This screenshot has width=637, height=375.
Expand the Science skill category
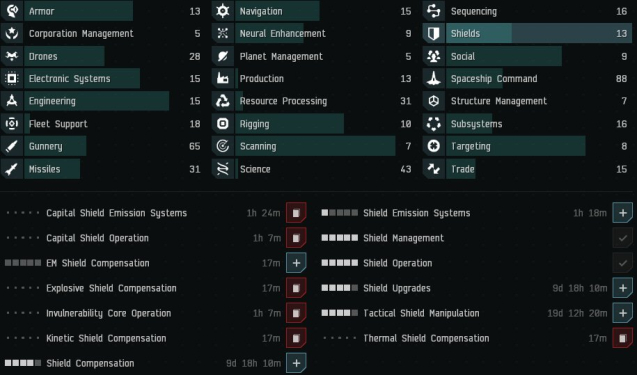312,169
